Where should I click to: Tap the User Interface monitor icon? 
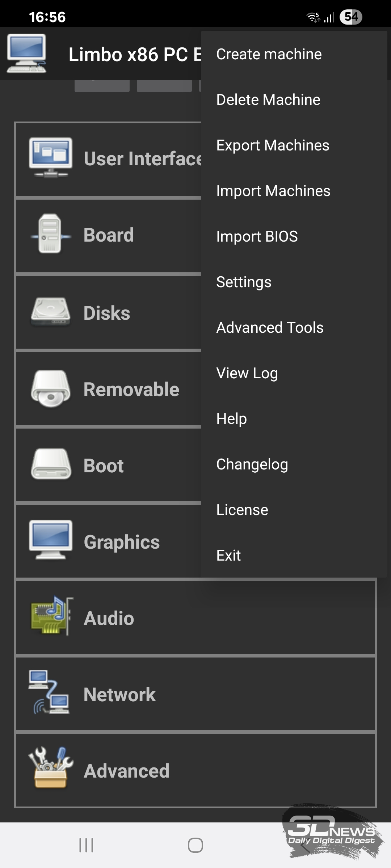(51, 157)
